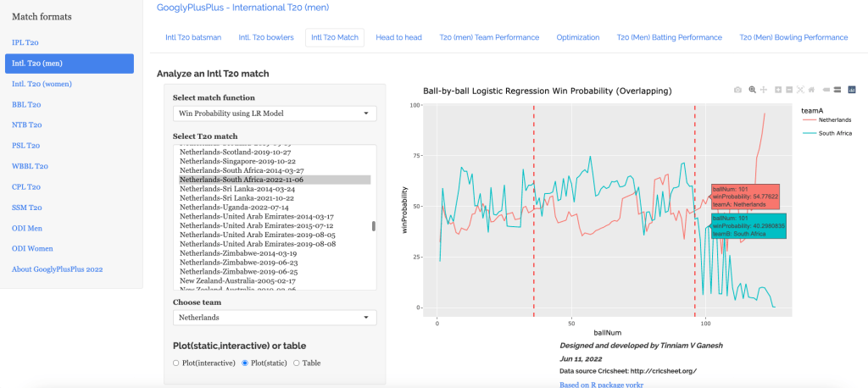The width and height of the screenshot is (868, 388).
Task: Select the Zoom tool in plot toolbar
Action: point(752,89)
